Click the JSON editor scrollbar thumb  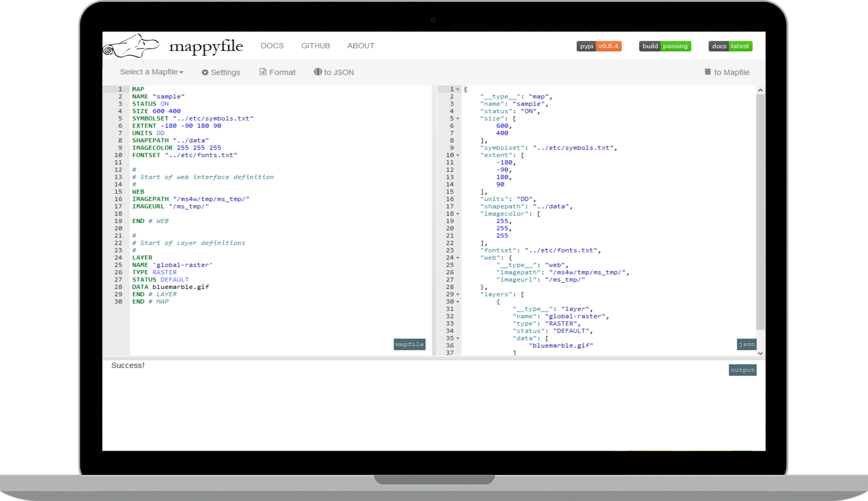[x=760, y=212]
